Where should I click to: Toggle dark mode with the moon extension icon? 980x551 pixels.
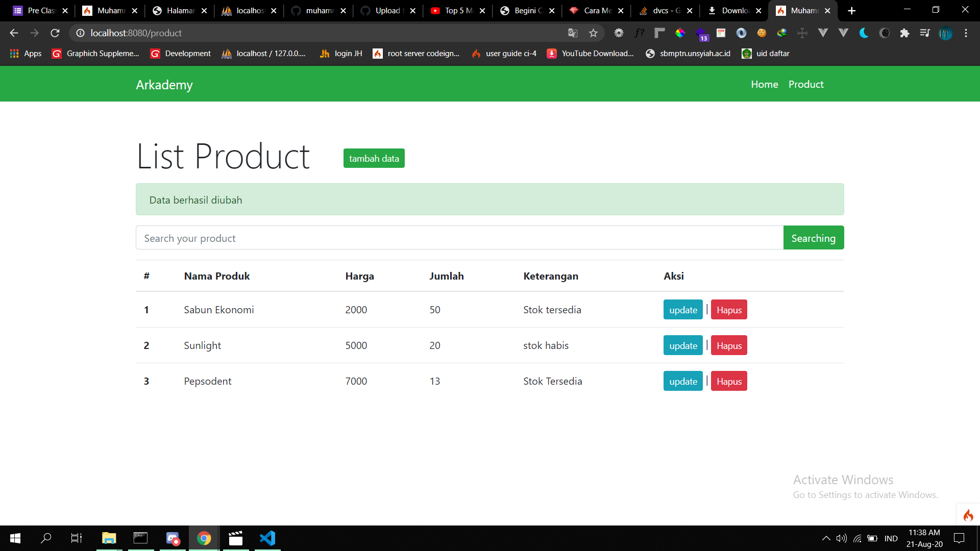tap(864, 33)
